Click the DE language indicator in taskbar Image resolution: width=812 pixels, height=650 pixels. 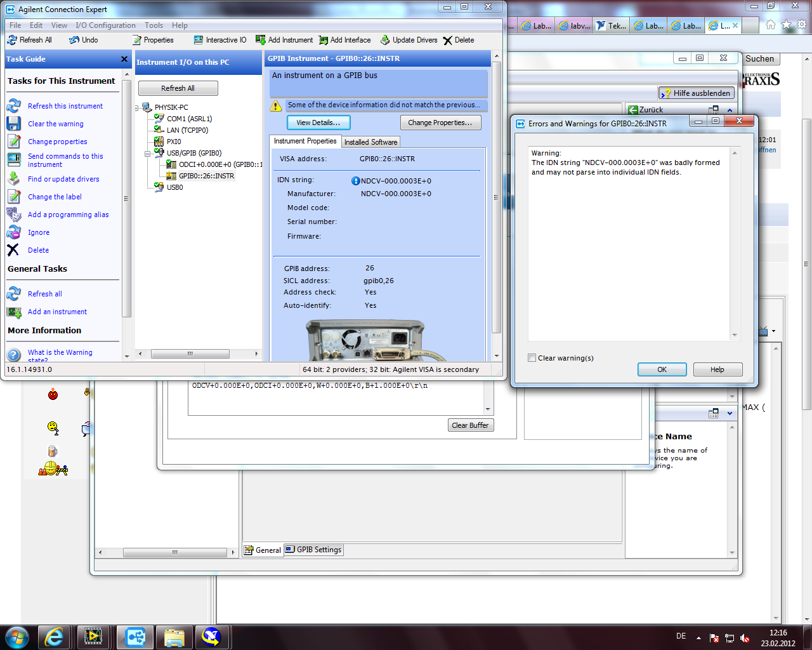coord(681,636)
